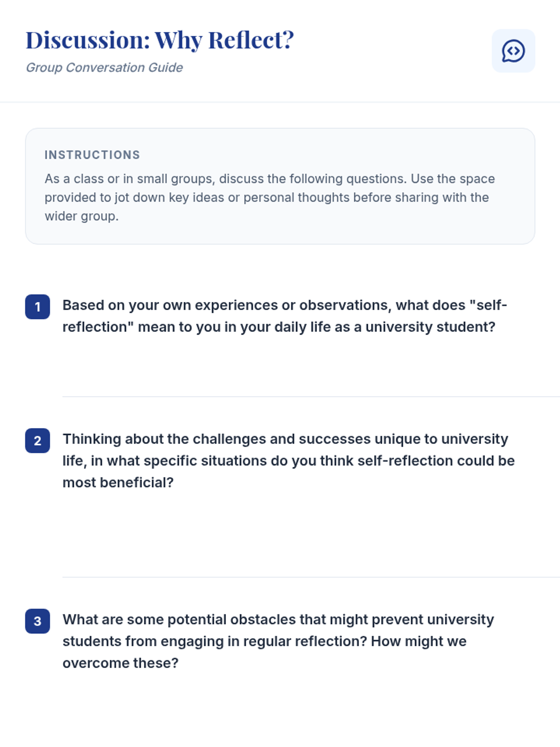Select question one about self-reflection meaning

285,316
